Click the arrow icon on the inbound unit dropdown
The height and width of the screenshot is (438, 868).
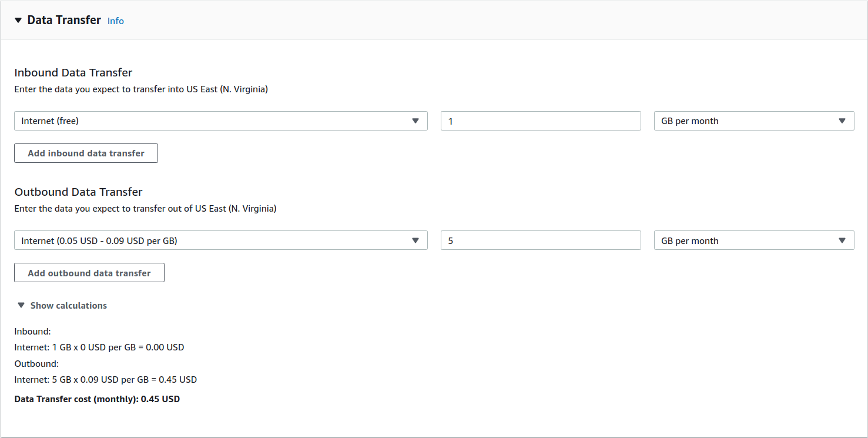pos(842,121)
